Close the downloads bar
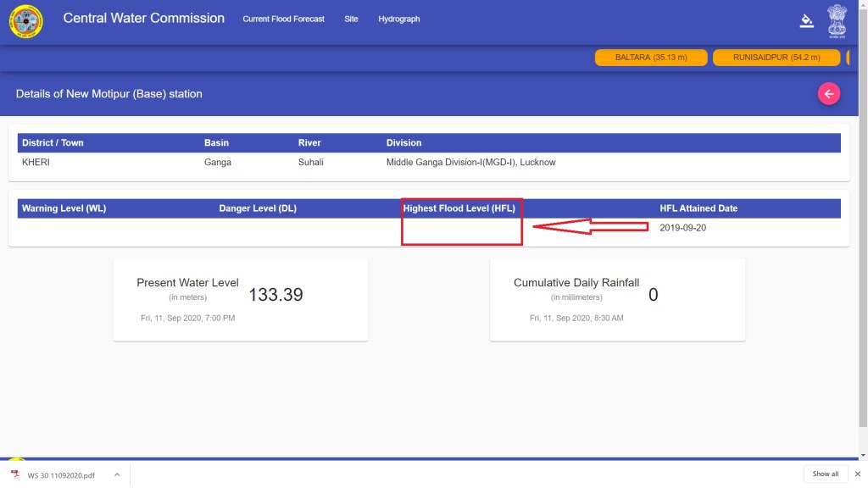This screenshot has height=488, width=868. click(857, 474)
